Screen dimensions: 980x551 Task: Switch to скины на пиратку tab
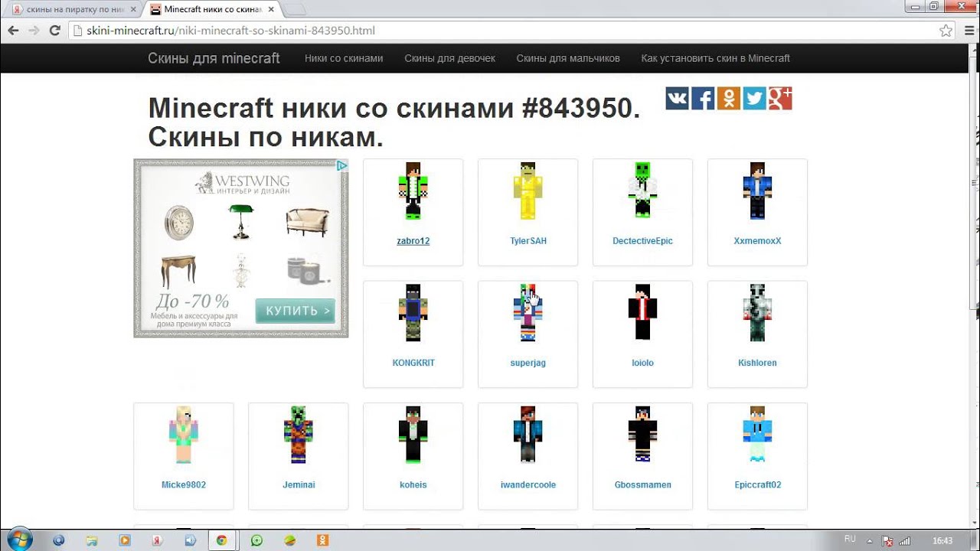coord(73,9)
